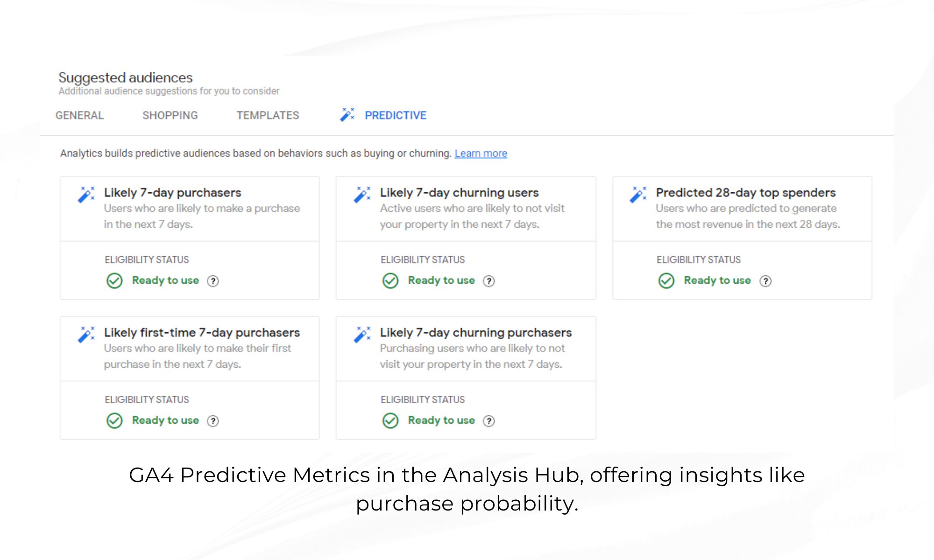Click wand icon of Predicted 28-day top spenders
934x560 pixels.
pyautogui.click(x=638, y=194)
